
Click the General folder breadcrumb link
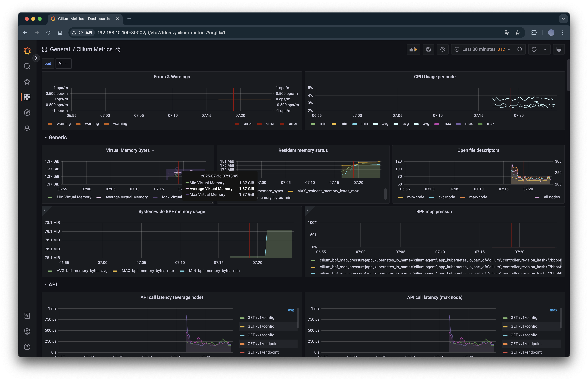coord(60,49)
